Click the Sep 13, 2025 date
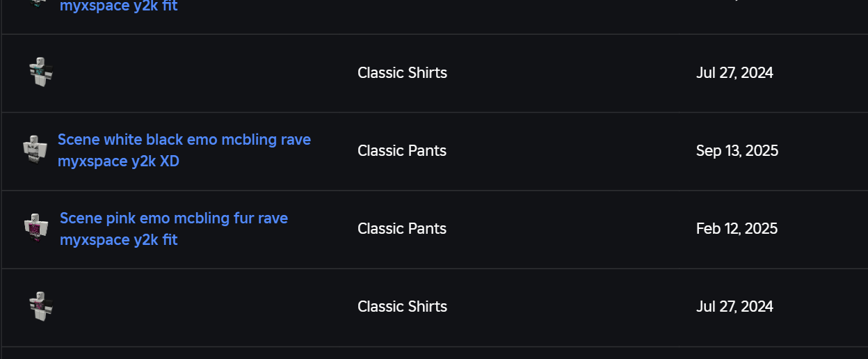 (x=737, y=151)
